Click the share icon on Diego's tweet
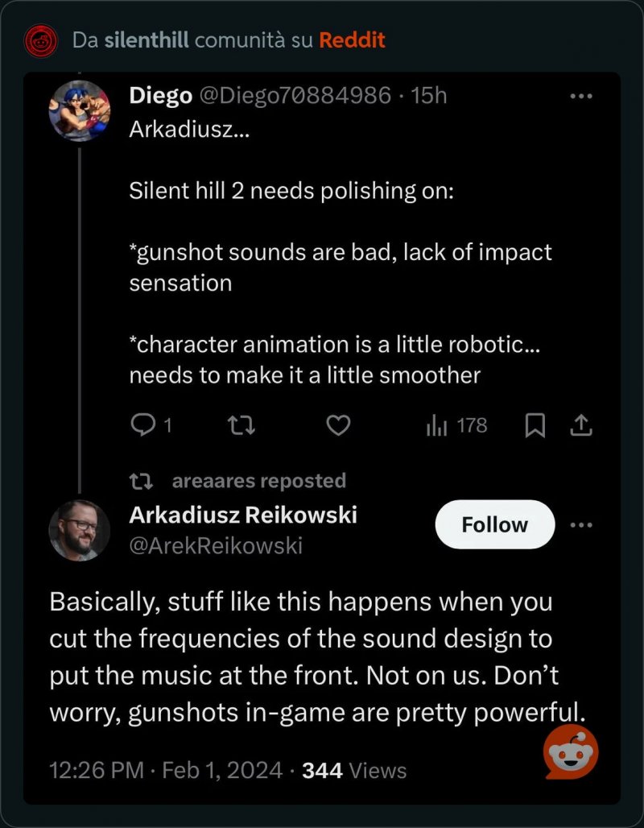Viewport: 644px width, 828px height. [x=580, y=425]
